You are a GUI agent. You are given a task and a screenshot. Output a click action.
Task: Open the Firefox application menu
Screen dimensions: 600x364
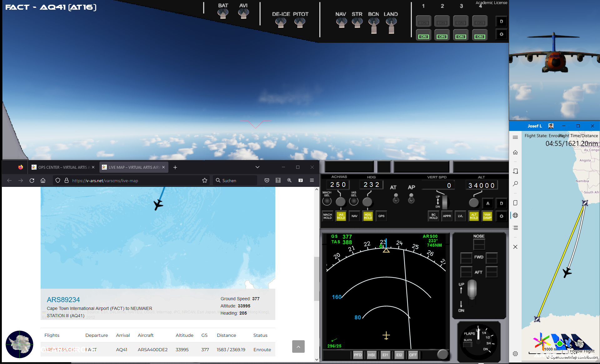point(312,180)
